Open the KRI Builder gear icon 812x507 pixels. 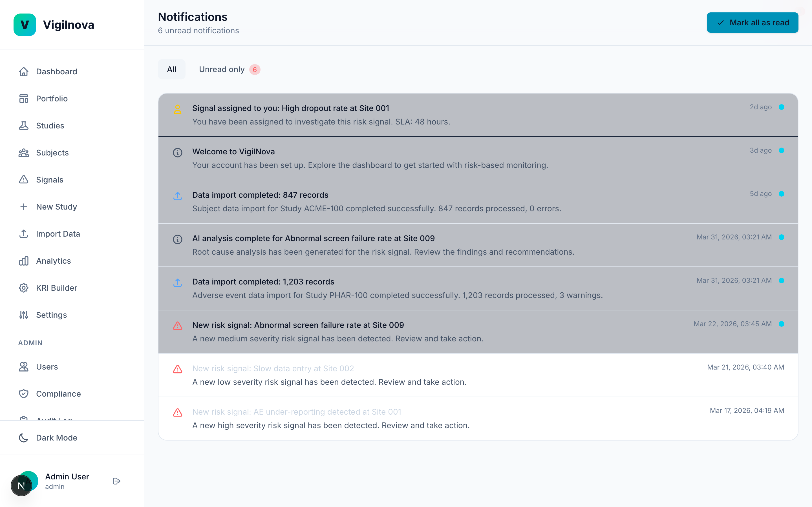click(x=23, y=288)
